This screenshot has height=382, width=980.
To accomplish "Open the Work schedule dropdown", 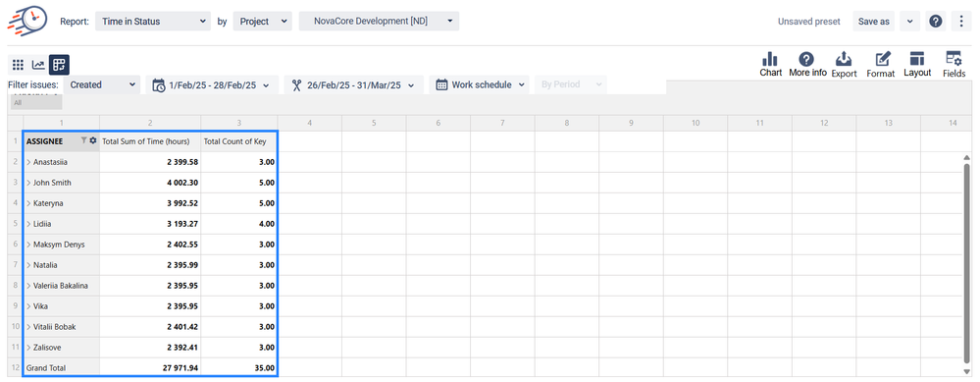I will click(479, 84).
